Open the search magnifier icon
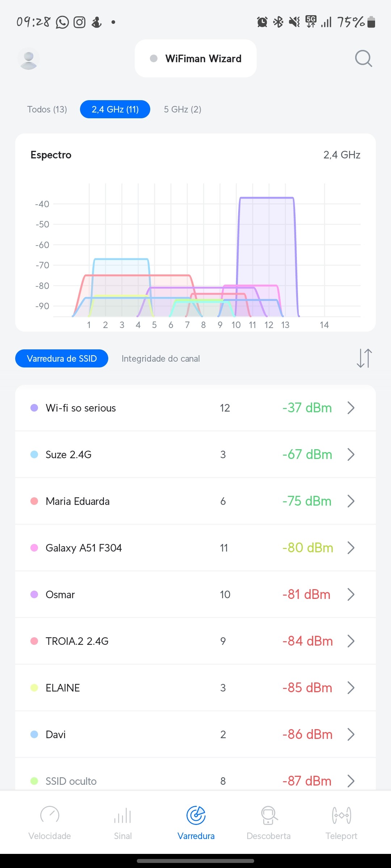 (363, 58)
